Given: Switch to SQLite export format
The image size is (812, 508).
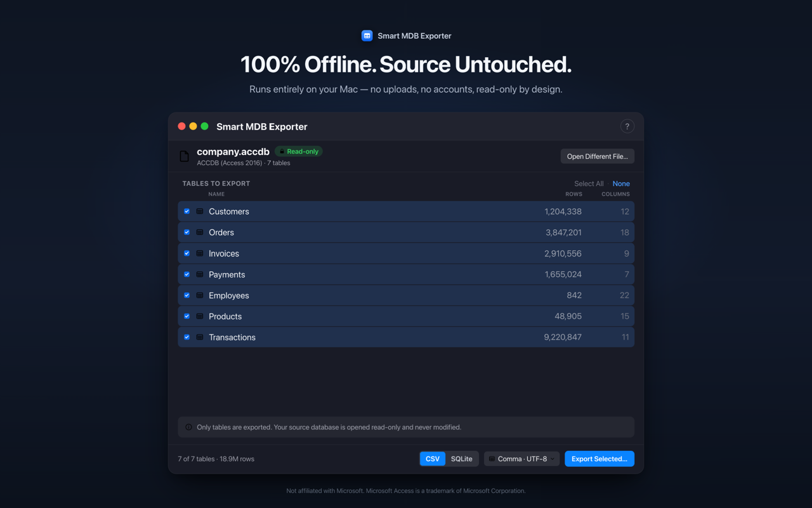Looking at the screenshot, I should [461, 458].
